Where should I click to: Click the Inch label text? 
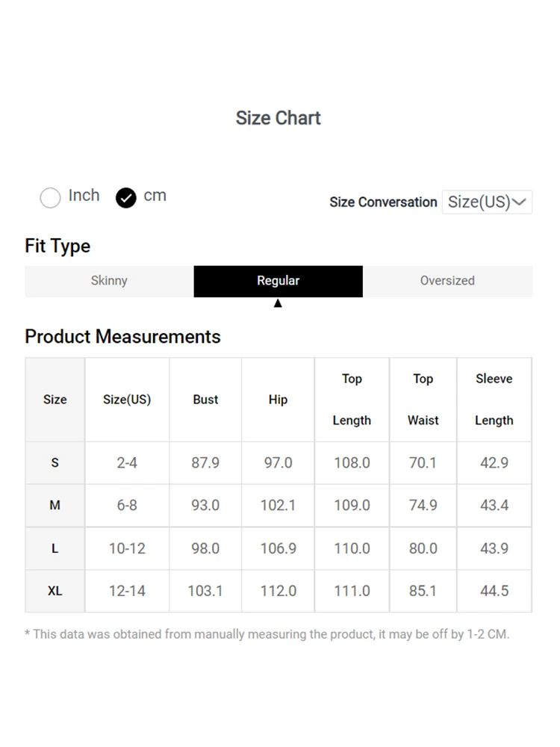tap(84, 196)
